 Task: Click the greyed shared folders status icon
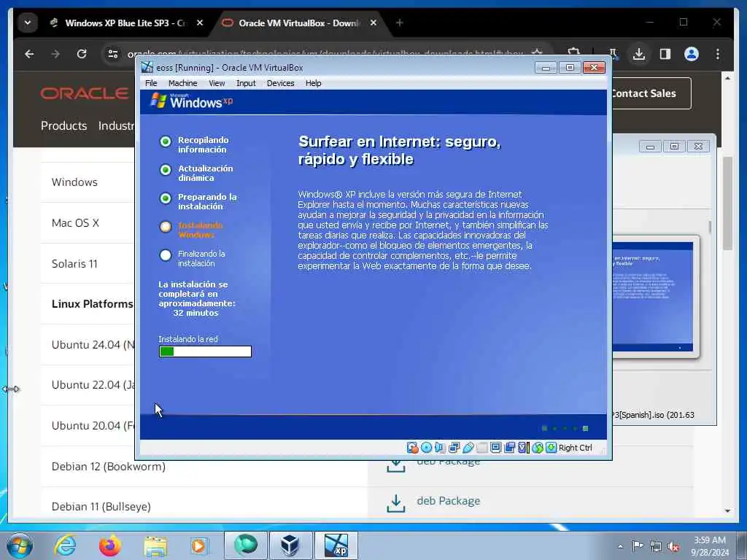coord(481,448)
